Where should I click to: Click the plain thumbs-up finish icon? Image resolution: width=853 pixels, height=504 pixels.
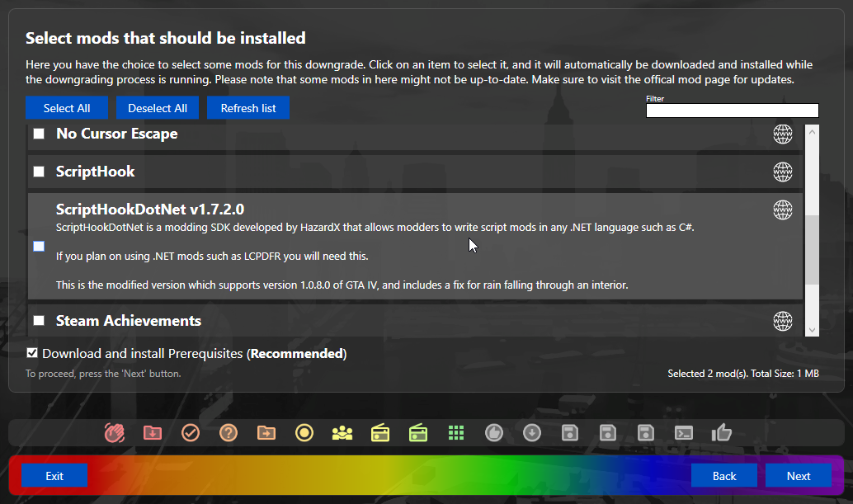coord(721,433)
